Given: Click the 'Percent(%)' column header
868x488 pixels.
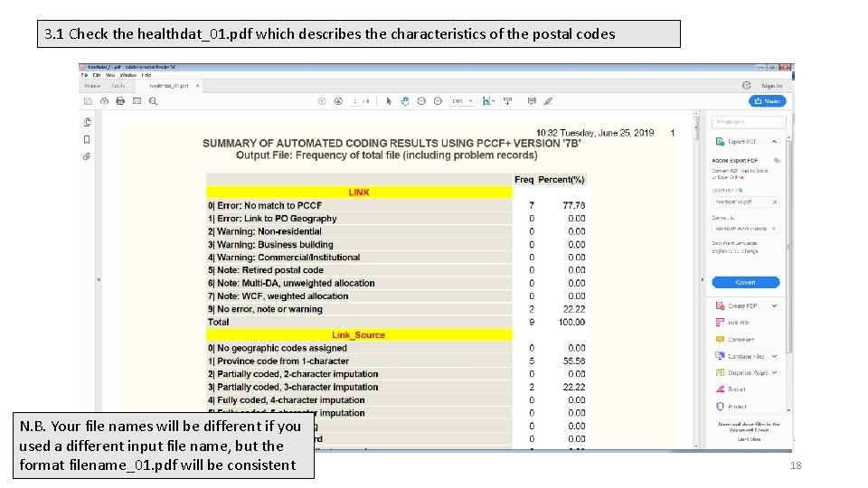Looking at the screenshot, I should click(561, 179).
